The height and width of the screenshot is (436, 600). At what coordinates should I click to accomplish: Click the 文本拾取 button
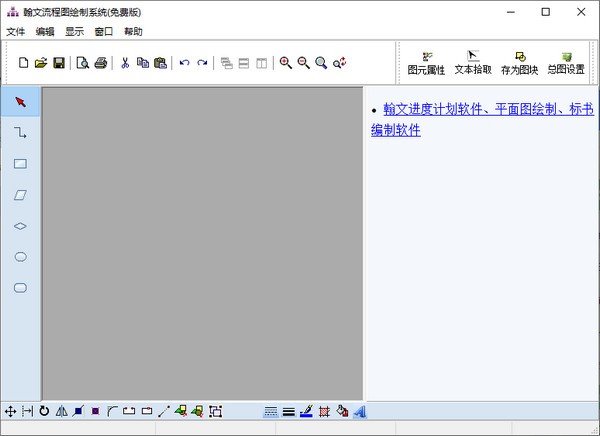(x=473, y=63)
